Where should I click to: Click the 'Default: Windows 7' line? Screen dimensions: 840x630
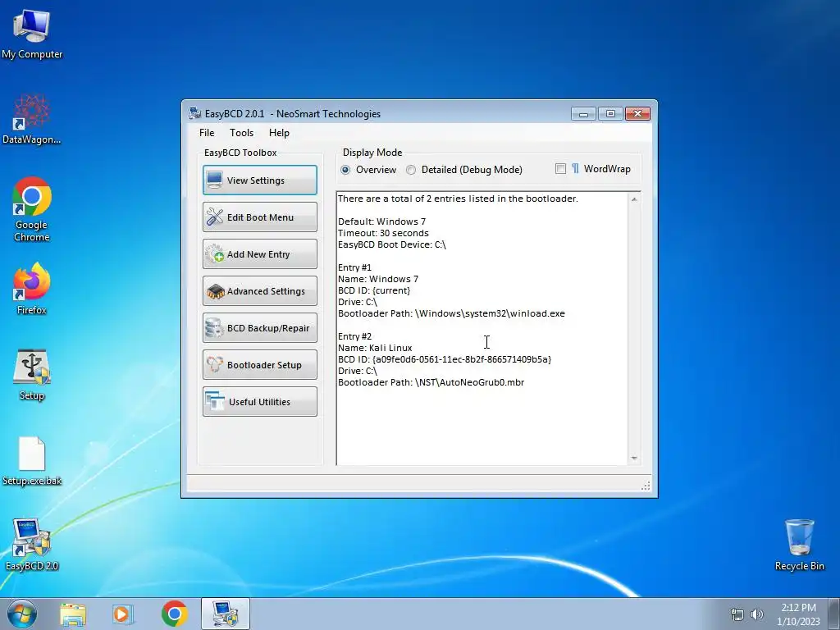click(382, 221)
